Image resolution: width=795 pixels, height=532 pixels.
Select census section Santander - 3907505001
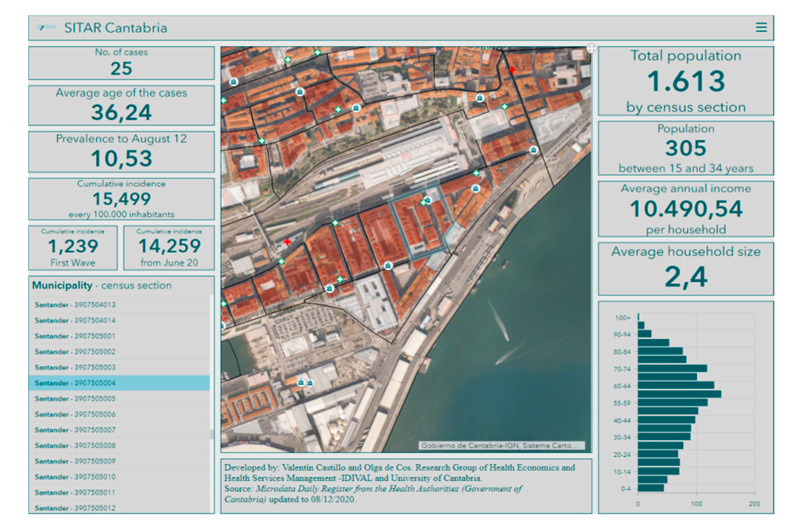click(75, 336)
